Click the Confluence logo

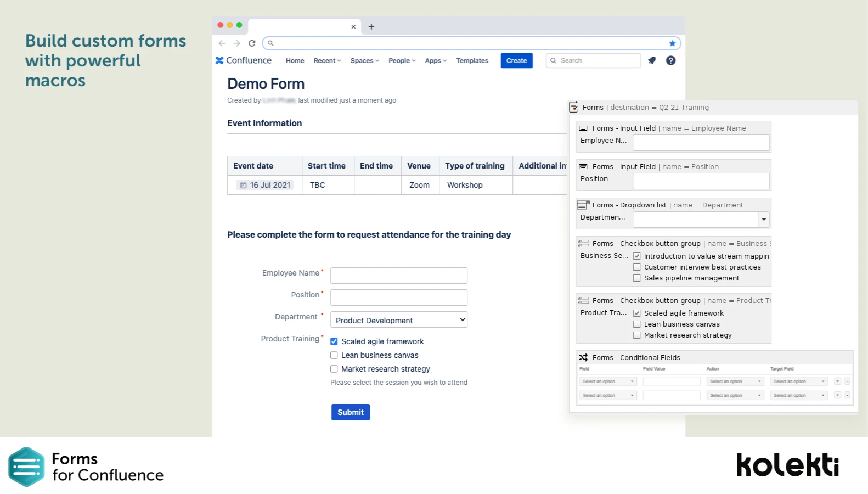click(x=243, y=60)
